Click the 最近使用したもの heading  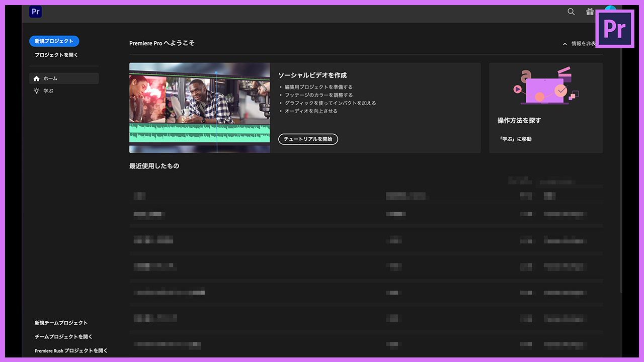tap(154, 166)
